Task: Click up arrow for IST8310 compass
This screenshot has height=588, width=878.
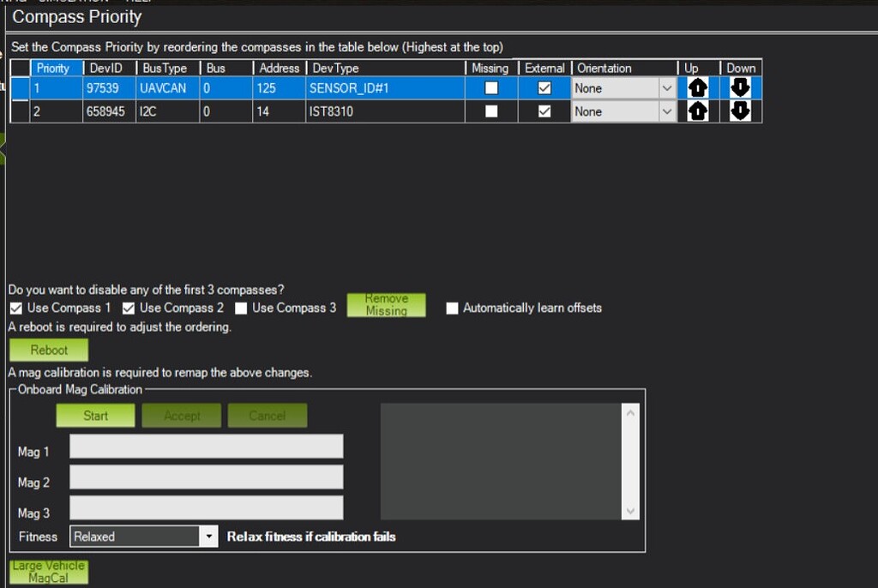Action: click(697, 111)
